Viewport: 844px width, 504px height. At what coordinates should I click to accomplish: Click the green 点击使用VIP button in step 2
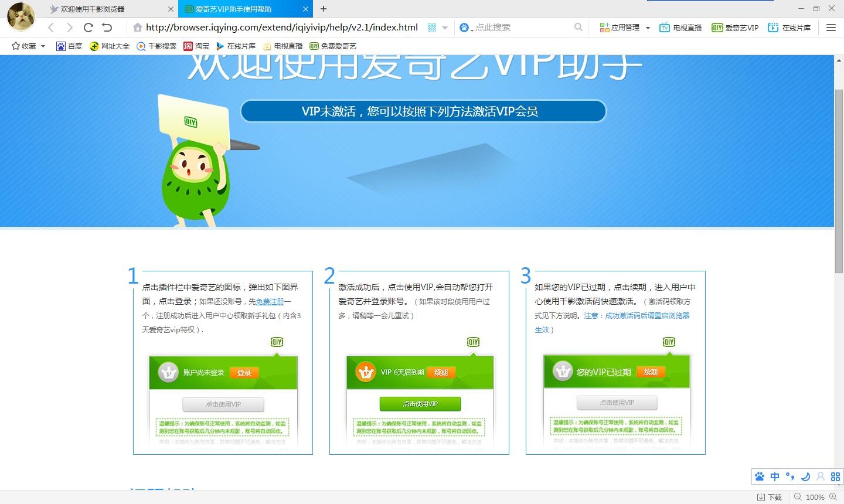tap(420, 404)
